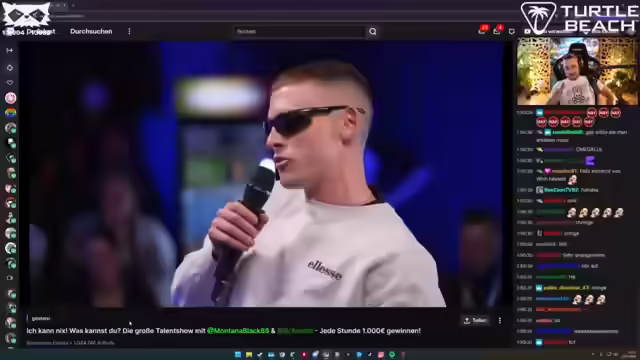The height and width of the screenshot is (360, 640).
Task: Open File Explorer from the taskbar
Action: [249, 355]
